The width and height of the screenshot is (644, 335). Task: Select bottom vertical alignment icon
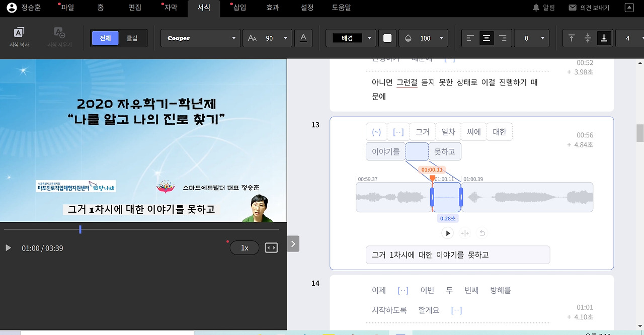point(603,38)
